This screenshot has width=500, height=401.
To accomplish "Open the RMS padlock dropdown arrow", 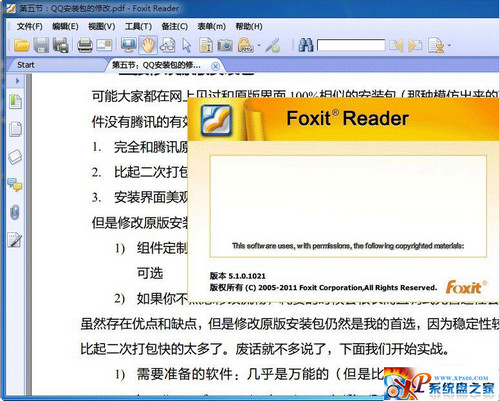I will click(x=259, y=45).
